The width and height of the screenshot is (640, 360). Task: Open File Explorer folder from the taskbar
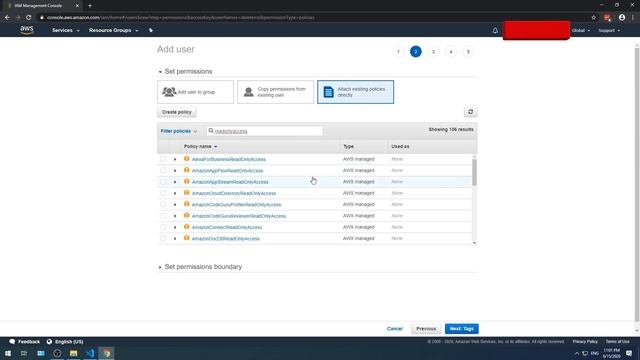coord(73,353)
